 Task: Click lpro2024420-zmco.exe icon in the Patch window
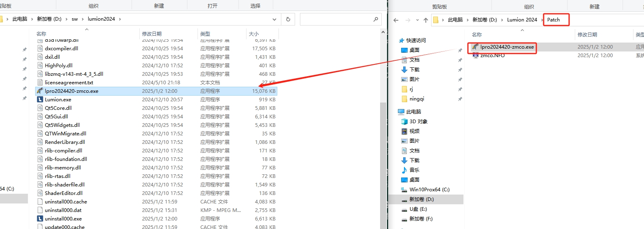(476, 47)
